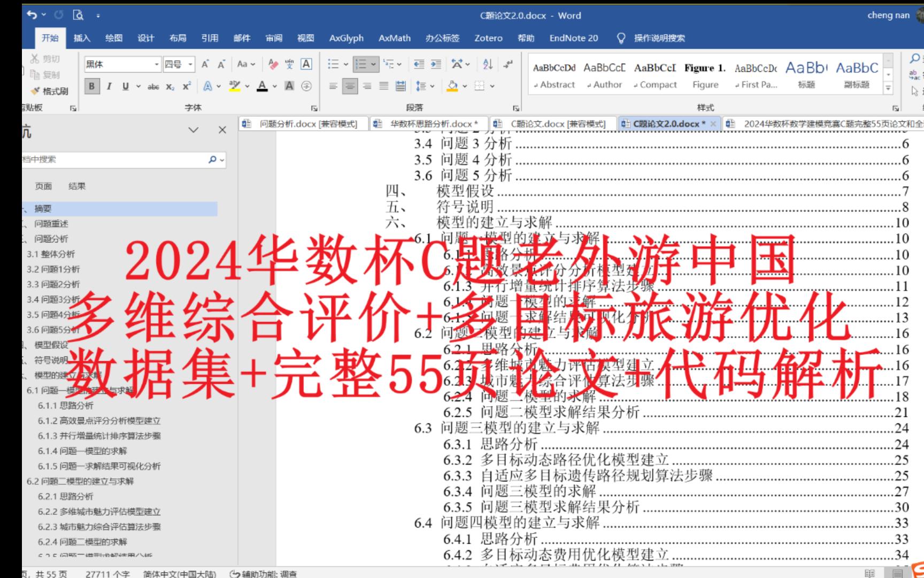The height and width of the screenshot is (578, 924).
Task: Show or hide paragraph marks
Action: (508, 64)
